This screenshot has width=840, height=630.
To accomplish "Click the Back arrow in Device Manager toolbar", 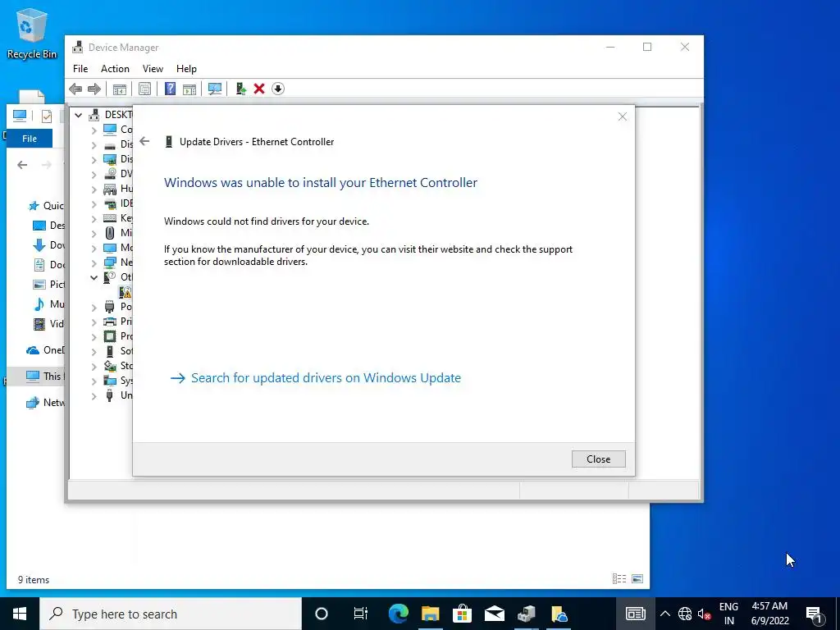I will click(x=75, y=89).
